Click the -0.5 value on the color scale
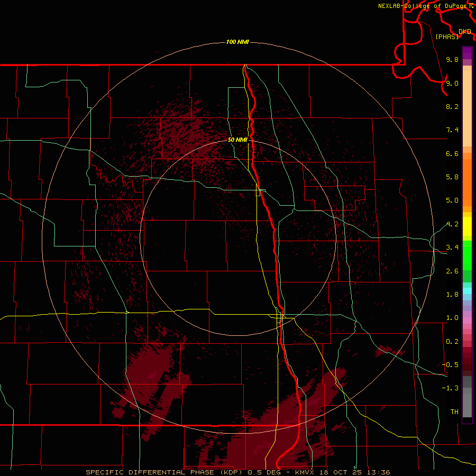Screen dimensions: 476x476 coord(450,365)
